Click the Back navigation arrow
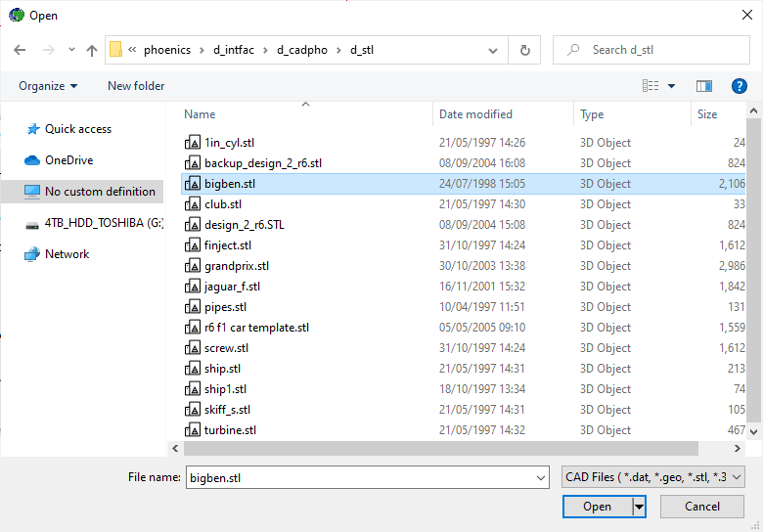 [20, 50]
